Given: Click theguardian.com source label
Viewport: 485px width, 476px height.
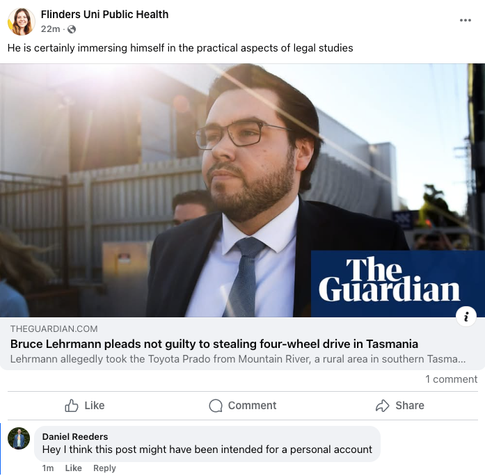Looking at the screenshot, I should [x=54, y=329].
